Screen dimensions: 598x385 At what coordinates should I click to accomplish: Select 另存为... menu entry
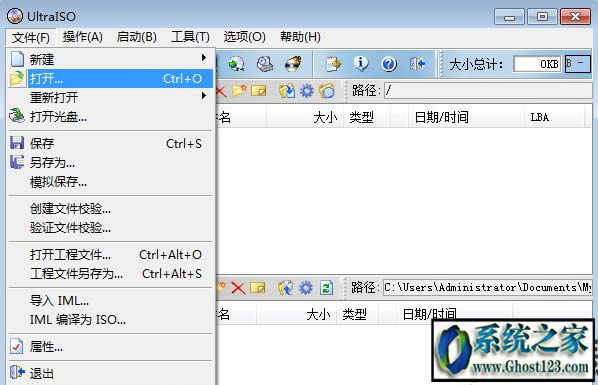(x=111, y=163)
